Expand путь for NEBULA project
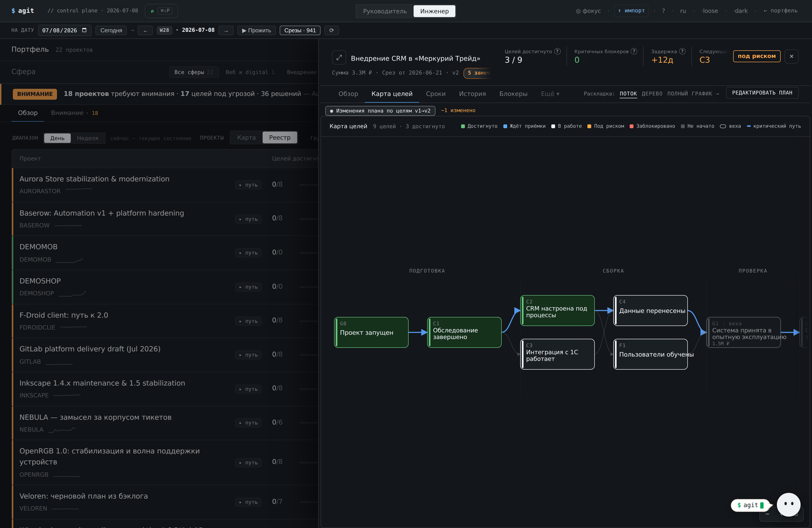This screenshot has height=528, width=812. click(248, 423)
